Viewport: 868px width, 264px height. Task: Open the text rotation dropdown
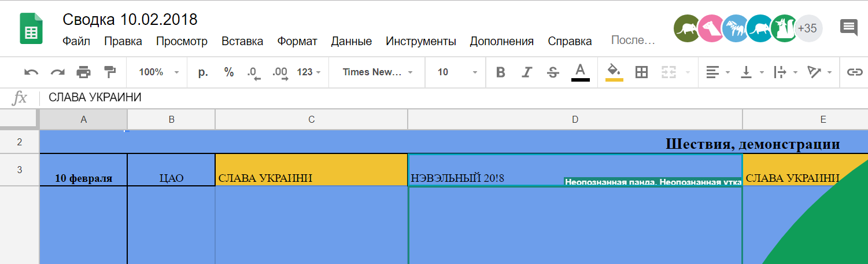(x=819, y=72)
